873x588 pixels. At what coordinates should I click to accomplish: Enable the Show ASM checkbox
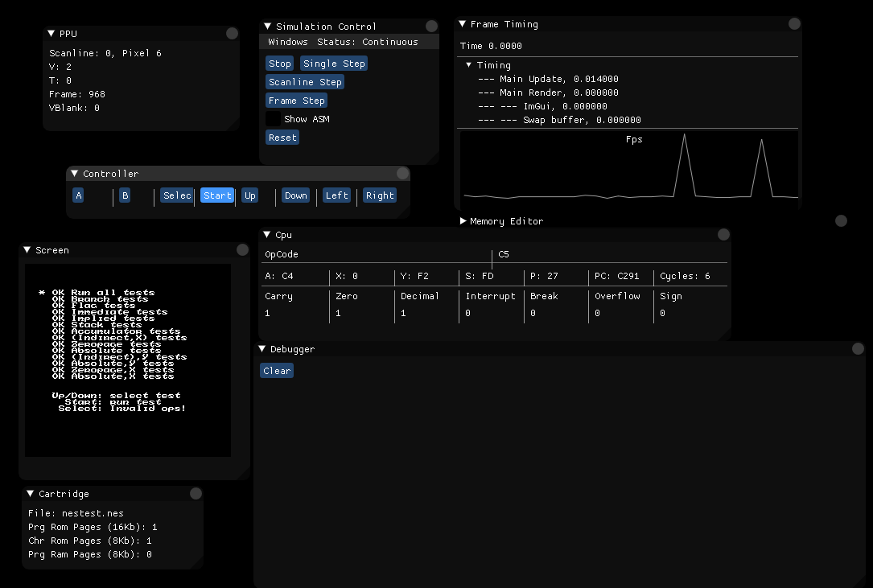272,118
